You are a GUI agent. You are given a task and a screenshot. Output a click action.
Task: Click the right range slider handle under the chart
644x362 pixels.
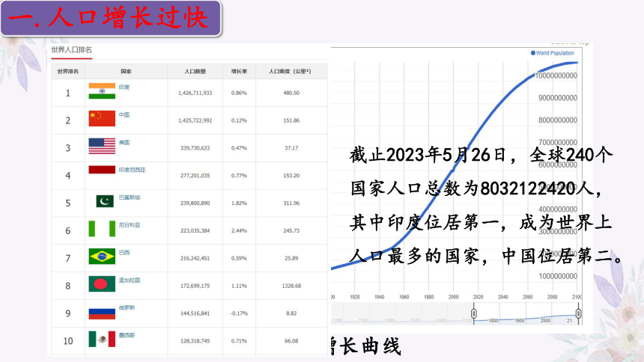click(x=578, y=313)
